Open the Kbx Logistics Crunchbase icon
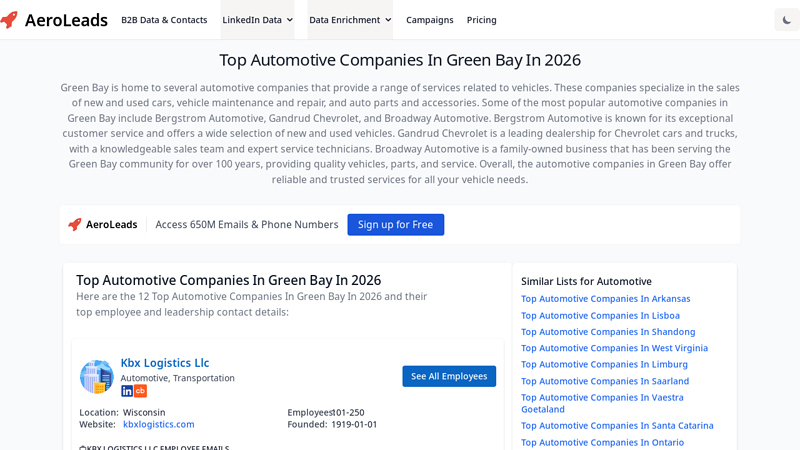Screen dimensions: 800x450 140,391
